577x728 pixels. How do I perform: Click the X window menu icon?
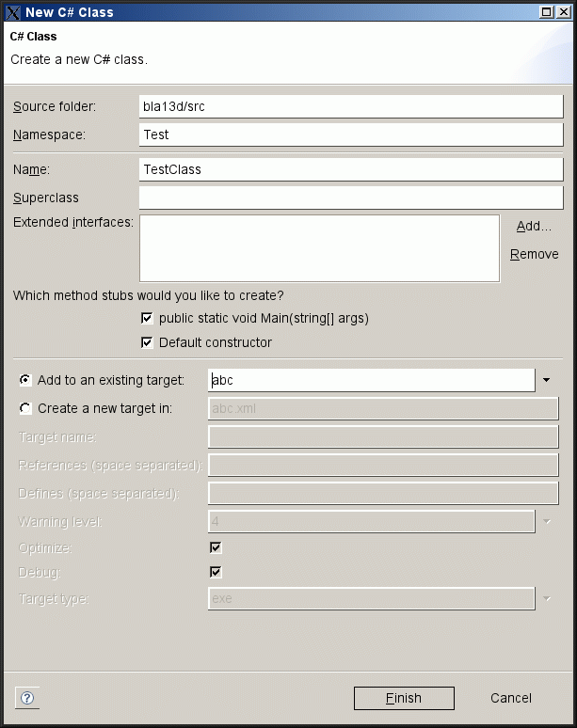point(12,12)
